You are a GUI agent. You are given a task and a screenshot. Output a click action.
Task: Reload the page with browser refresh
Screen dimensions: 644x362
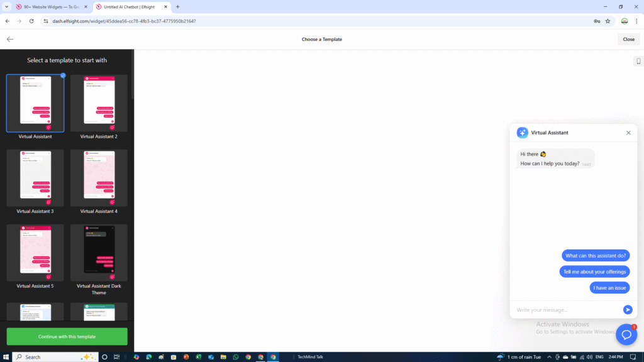[31, 21]
